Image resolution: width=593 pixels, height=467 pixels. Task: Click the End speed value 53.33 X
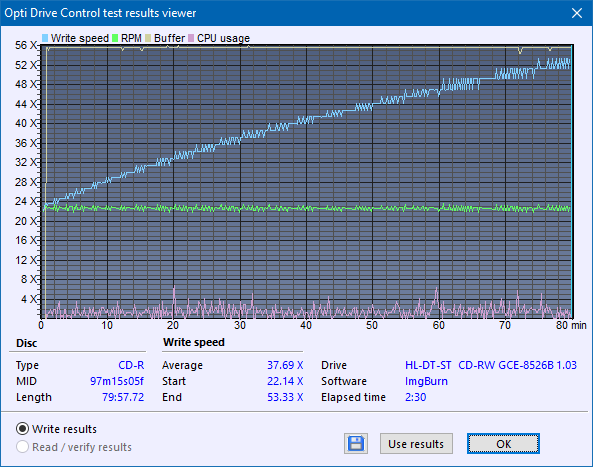285,397
